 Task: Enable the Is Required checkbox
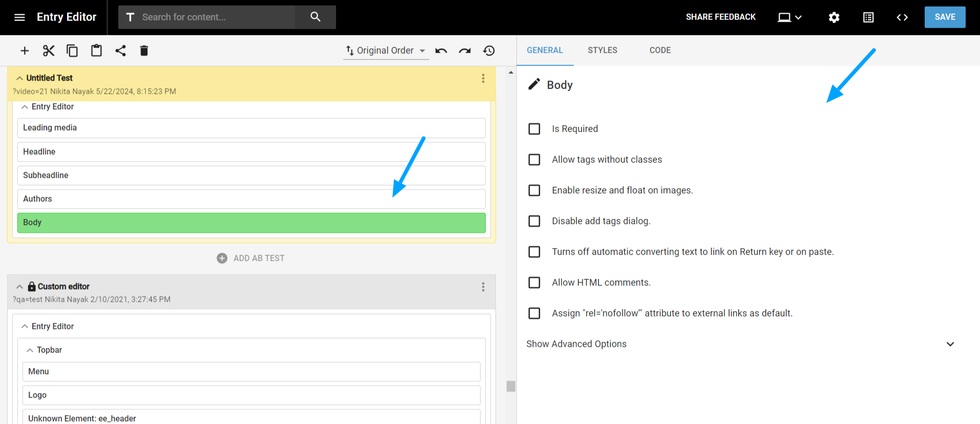coord(534,129)
